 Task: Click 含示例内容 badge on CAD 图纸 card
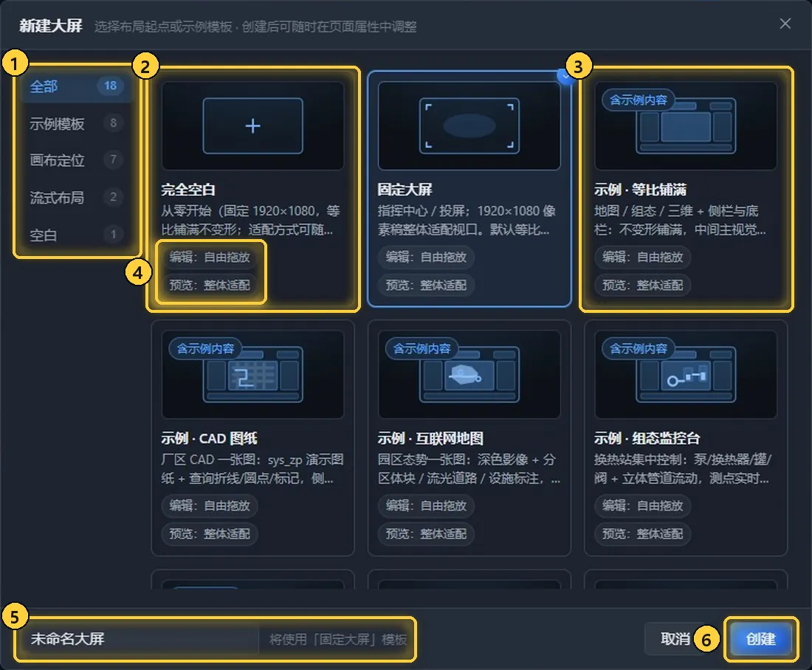pos(205,348)
